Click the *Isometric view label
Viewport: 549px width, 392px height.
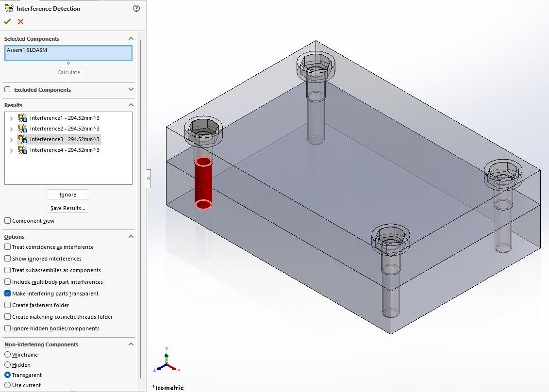tap(168, 388)
